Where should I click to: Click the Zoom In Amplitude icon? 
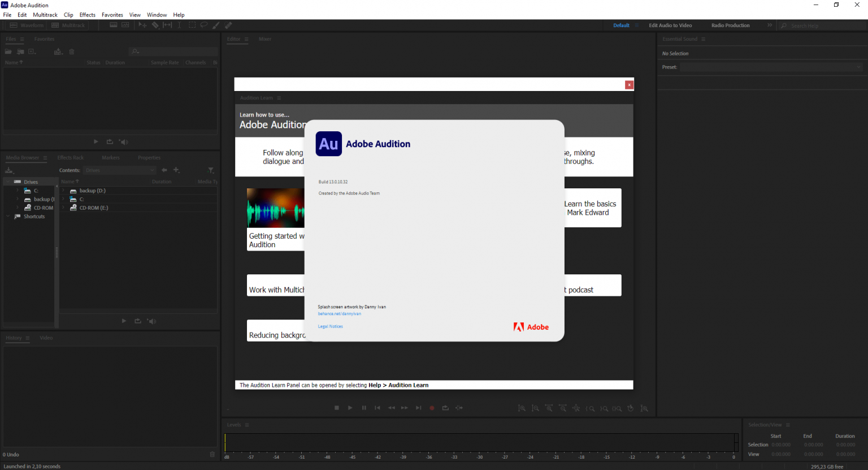click(x=522, y=408)
